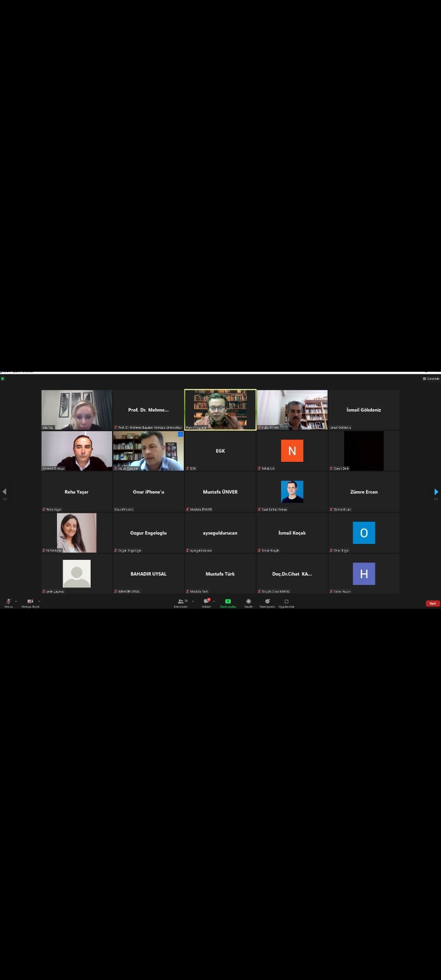
Task: Click the Record icon
Action: 249,601
